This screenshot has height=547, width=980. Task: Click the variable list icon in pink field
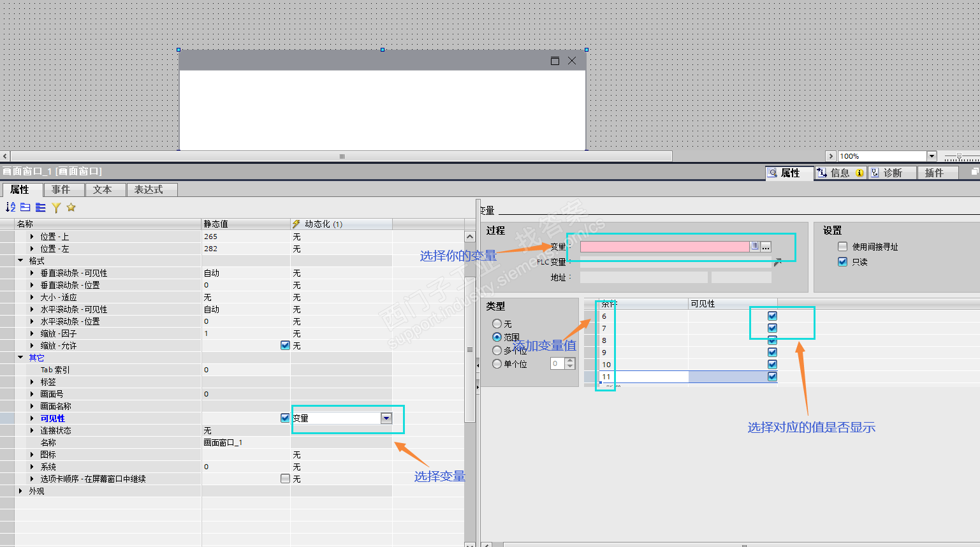[754, 246]
